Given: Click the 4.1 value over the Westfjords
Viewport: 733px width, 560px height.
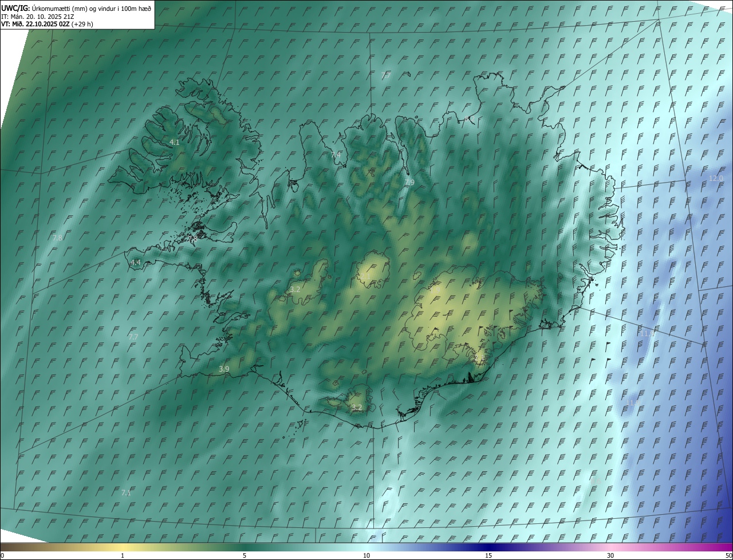Looking at the screenshot, I should click(175, 142).
